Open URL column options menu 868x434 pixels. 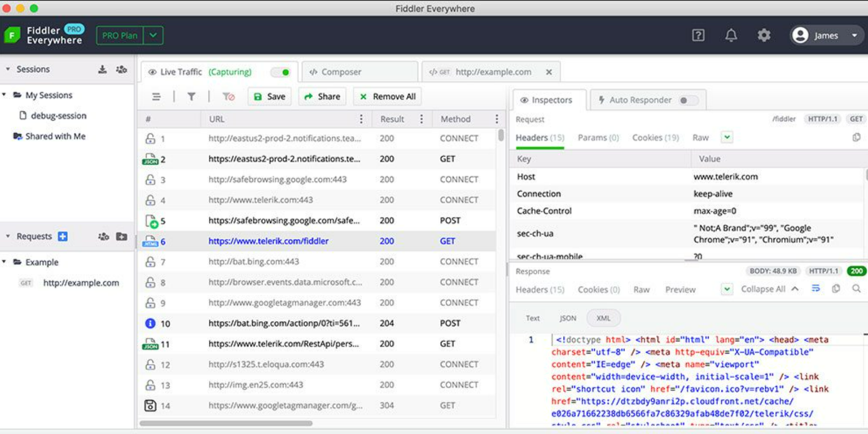tap(361, 119)
